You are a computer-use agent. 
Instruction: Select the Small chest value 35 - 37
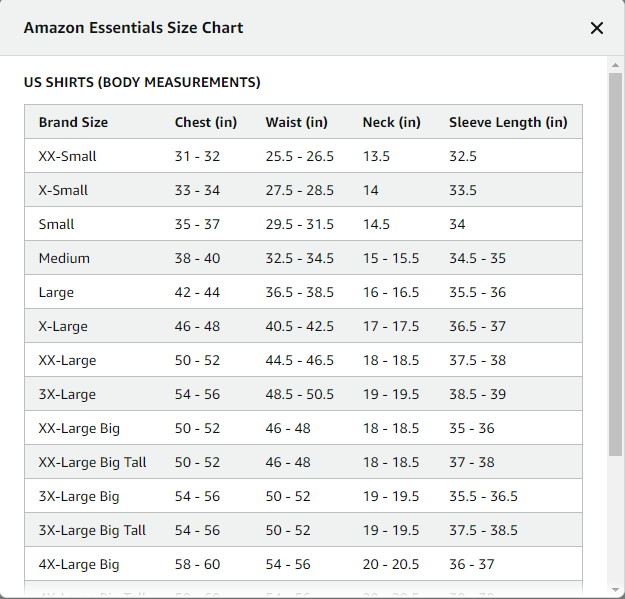(x=197, y=224)
